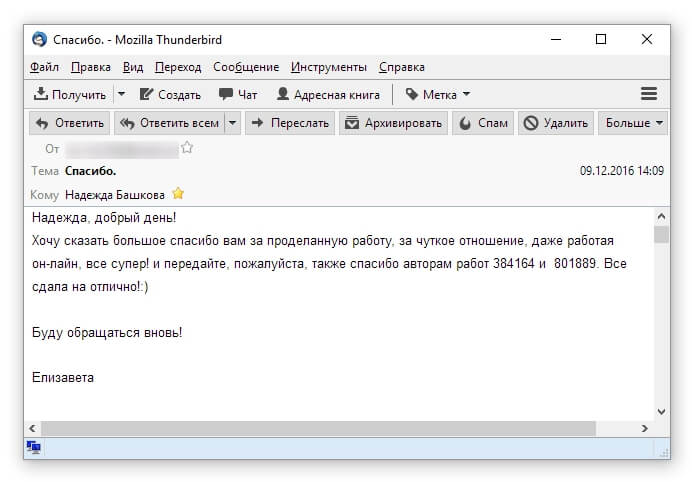Click the vertical scrollbar down arrow
This screenshot has height=482, width=692.
click(x=661, y=411)
